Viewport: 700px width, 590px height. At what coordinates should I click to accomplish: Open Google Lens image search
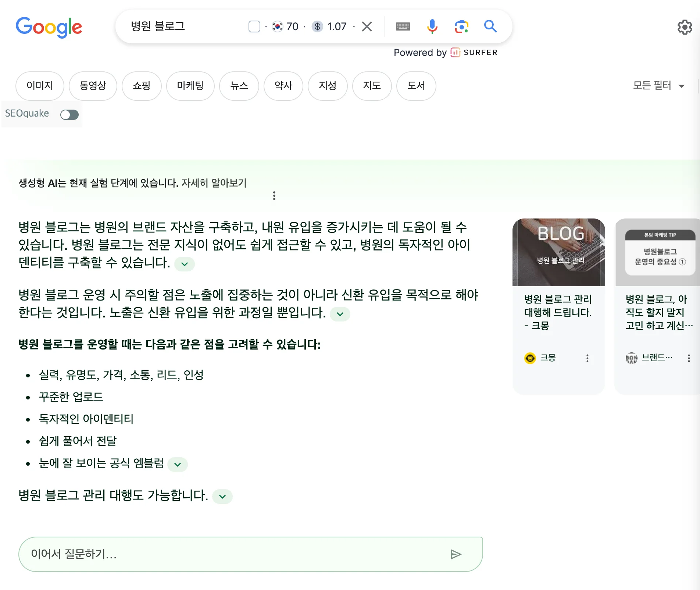pyautogui.click(x=461, y=26)
